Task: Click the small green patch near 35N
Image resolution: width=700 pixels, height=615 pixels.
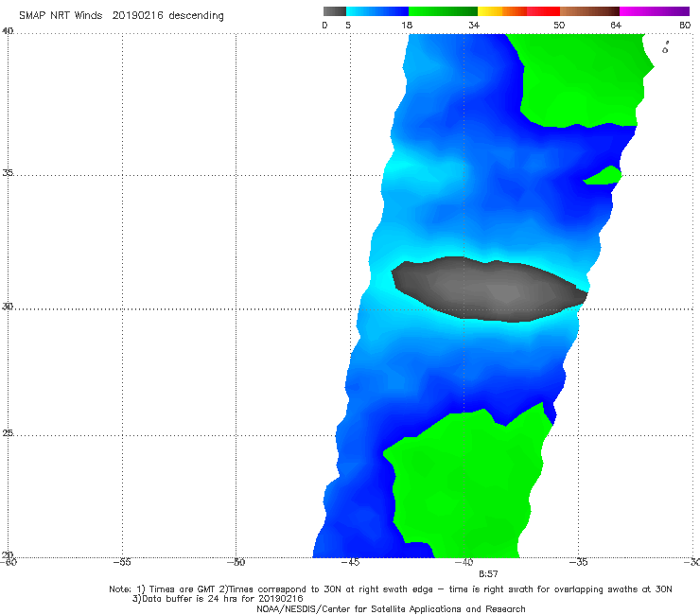Action: pyautogui.click(x=604, y=176)
